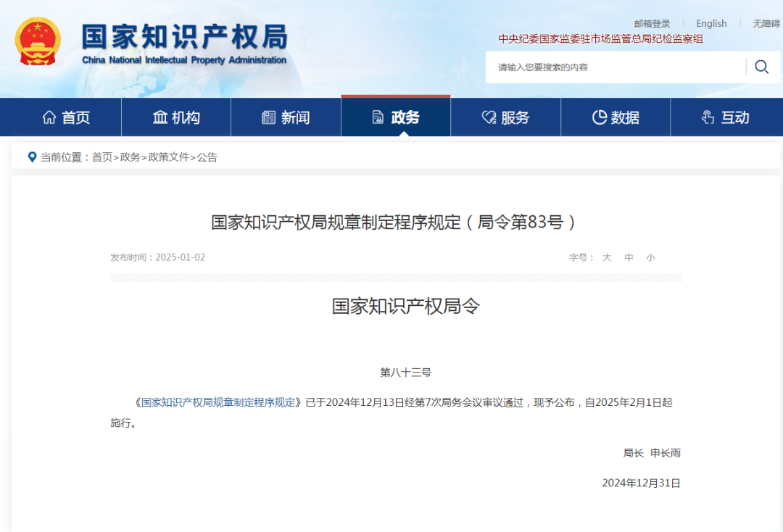Click the national emblem logo
Image resolution: width=783 pixels, height=532 pixels.
(x=38, y=42)
